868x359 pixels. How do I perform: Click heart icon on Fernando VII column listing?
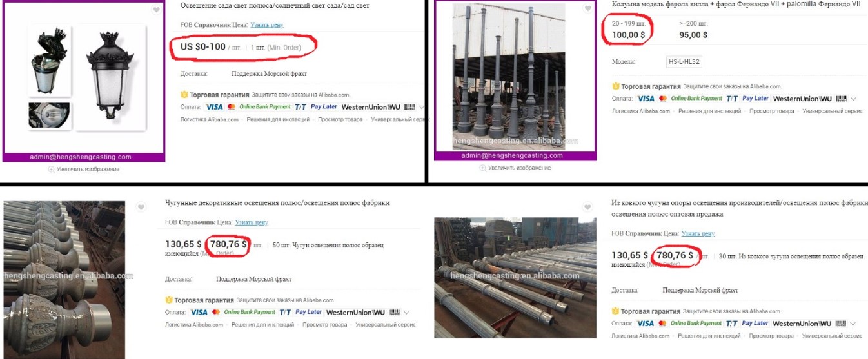point(587,9)
